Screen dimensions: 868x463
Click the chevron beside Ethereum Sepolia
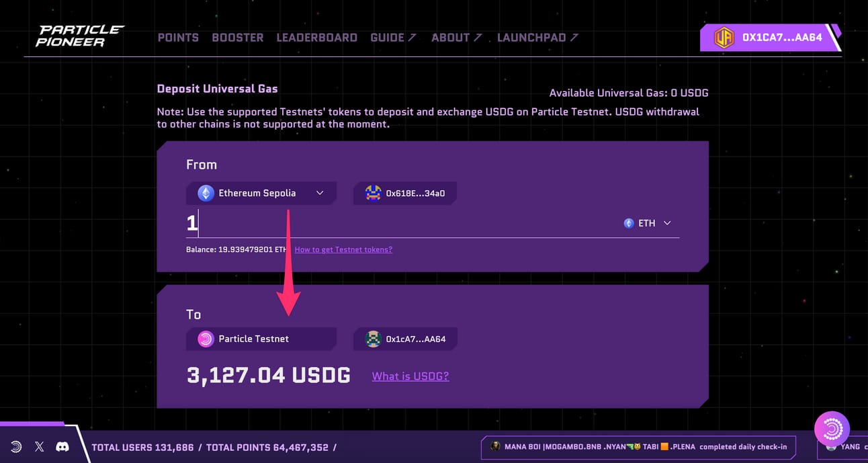(x=320, y=193)
